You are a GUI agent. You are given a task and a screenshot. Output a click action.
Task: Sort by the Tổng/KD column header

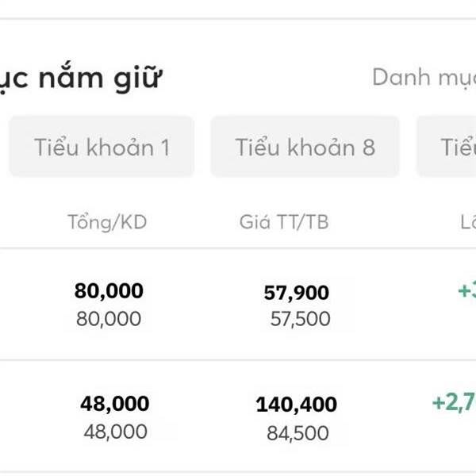pyautogui.click(x=107, y=222)
